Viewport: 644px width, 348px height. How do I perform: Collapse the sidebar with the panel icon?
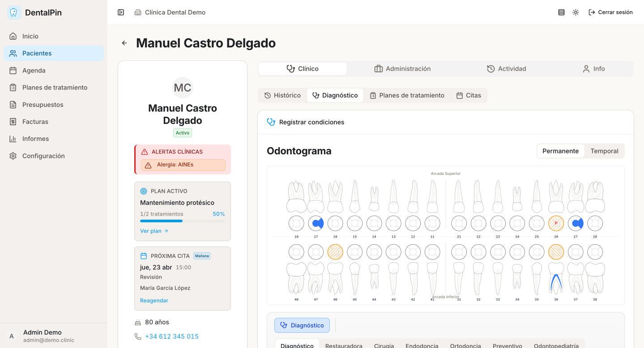coord(121,13)
